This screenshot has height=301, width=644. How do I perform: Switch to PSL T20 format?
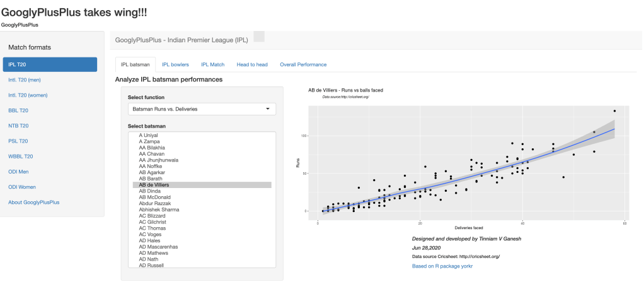click(18, 141)
